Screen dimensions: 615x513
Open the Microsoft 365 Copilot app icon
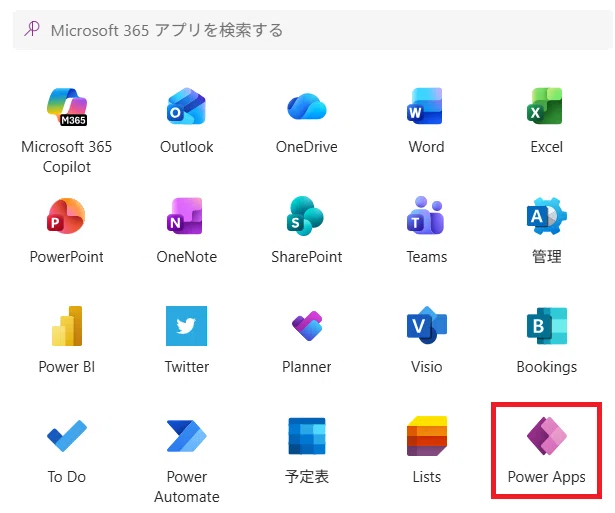point(67,107)
